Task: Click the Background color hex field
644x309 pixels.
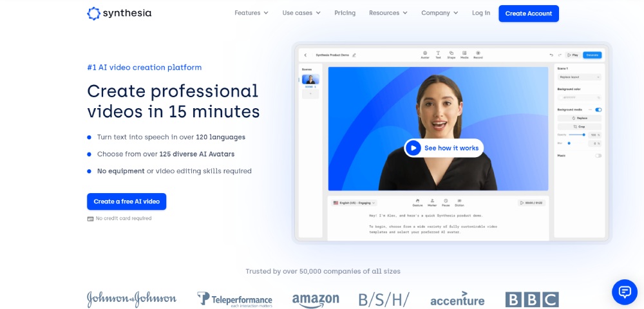Action: point(579,98)
